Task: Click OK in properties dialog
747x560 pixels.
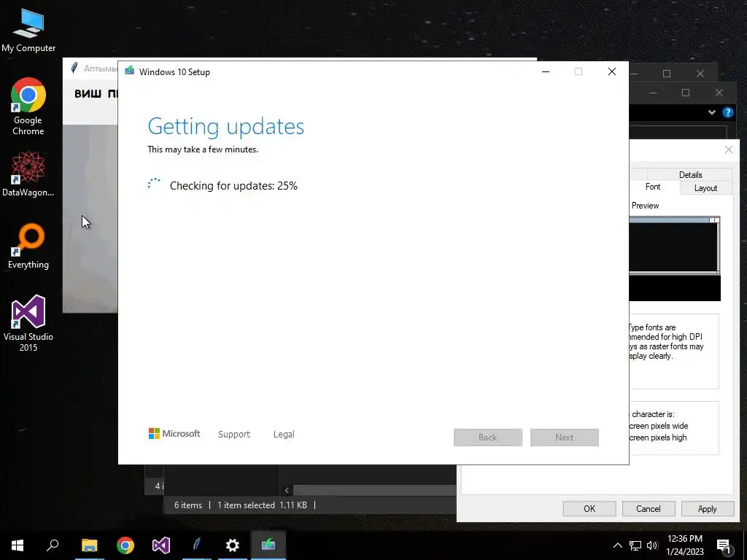Action: coord(589,508)
